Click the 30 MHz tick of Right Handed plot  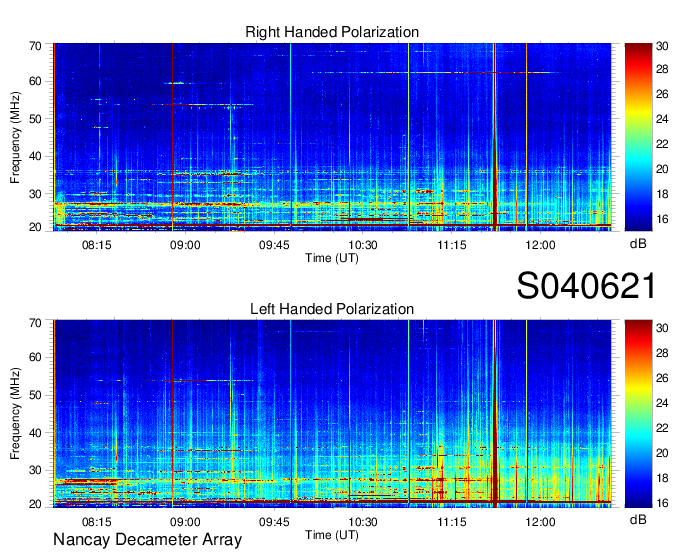click(x=36, y=194)
